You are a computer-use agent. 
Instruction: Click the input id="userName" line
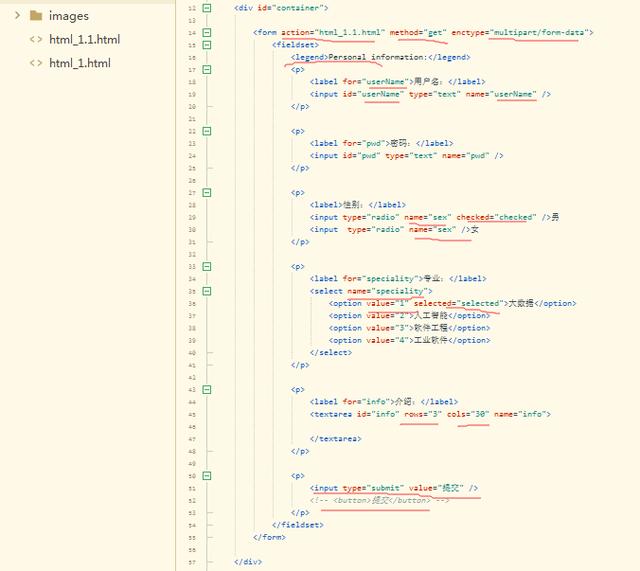pos(430,94)
